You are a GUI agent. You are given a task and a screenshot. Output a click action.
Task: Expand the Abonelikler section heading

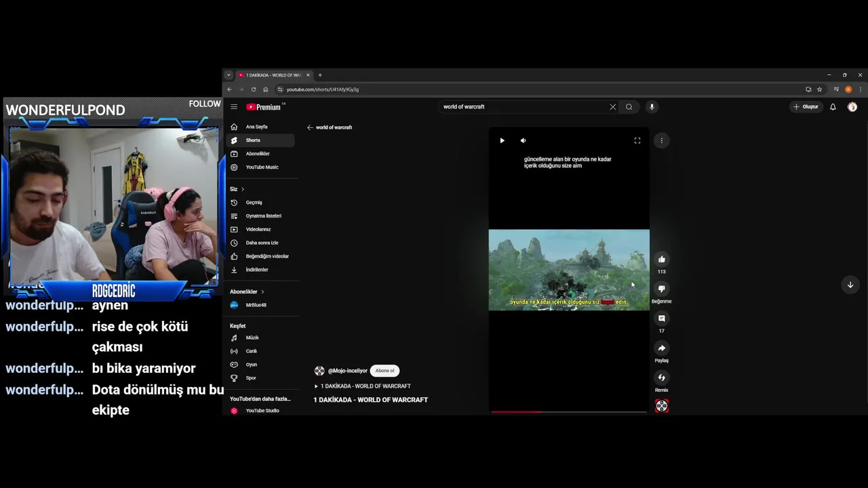pos(247,291)
